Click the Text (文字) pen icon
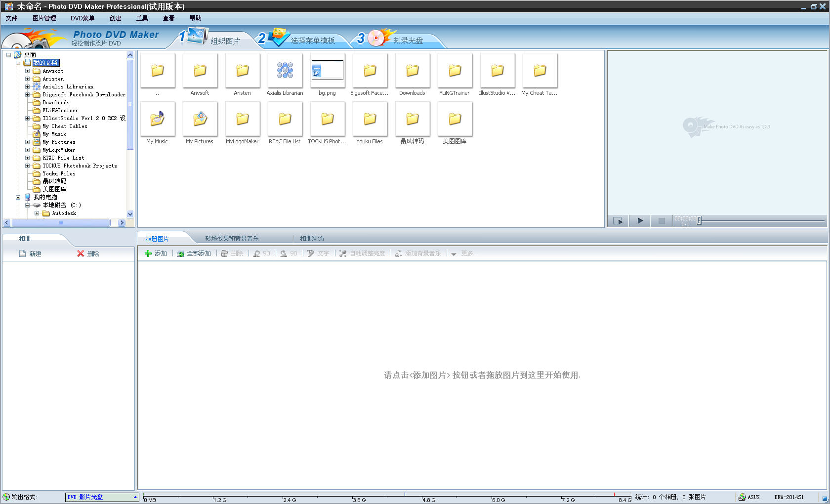 click(311, 253)
